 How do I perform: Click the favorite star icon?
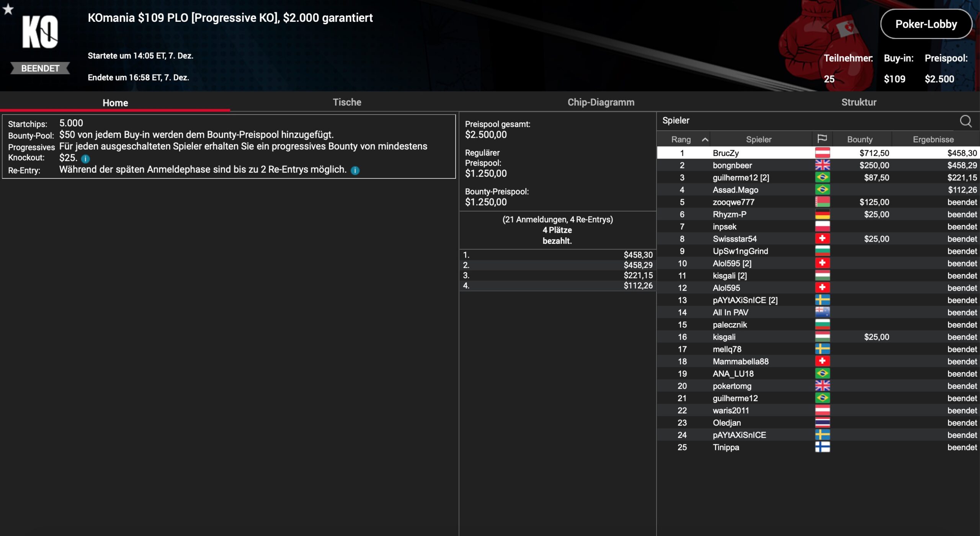[8, 10]
